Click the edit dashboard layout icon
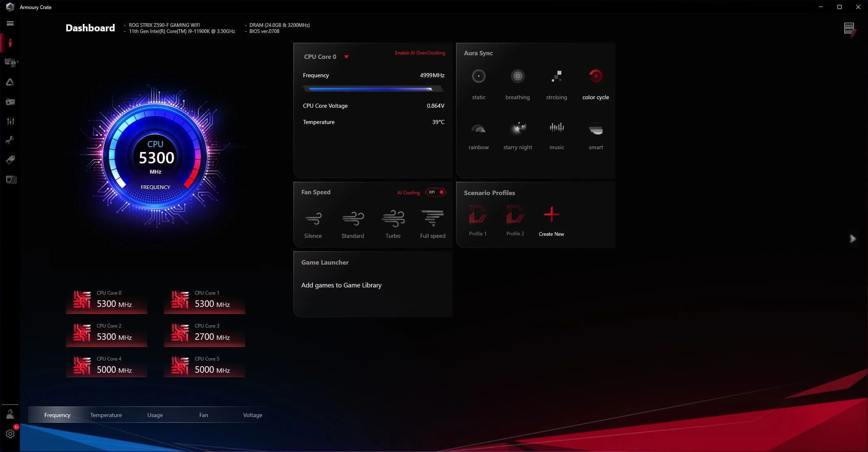This screenshot has width=868, height=452. [849, 29]
